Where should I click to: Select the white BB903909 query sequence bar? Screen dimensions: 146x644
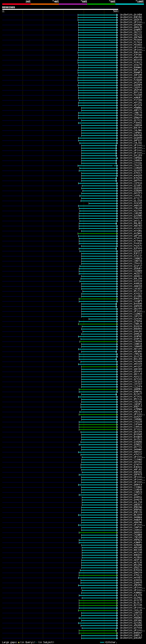[60, 10]
